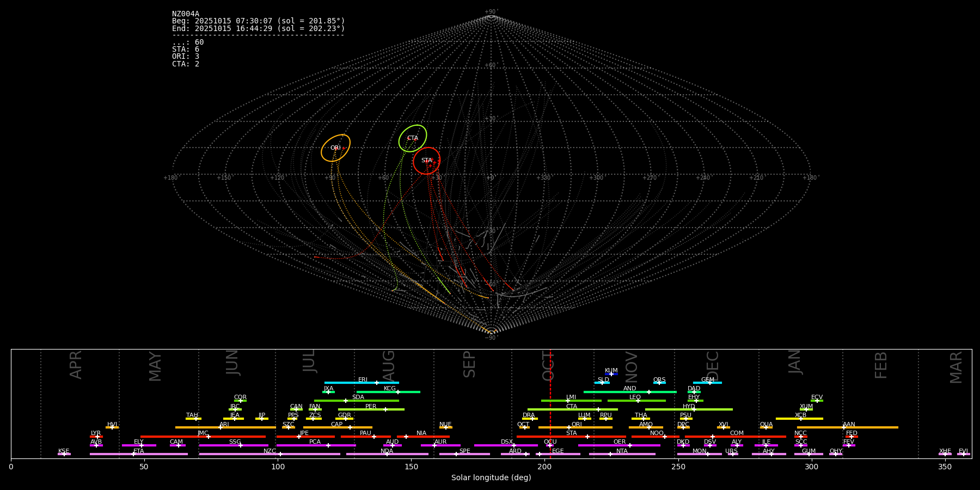Click the KCG green shower bar
Image resolution: width=980 pixels, height=490 pixels.
tap(388, 391)
